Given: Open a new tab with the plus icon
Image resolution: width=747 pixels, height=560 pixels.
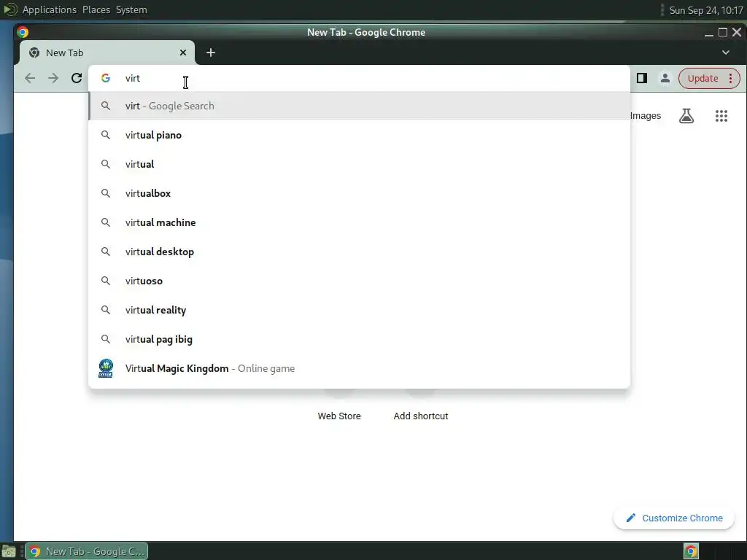Looking at the screenshot, I should tap(211, 52).
